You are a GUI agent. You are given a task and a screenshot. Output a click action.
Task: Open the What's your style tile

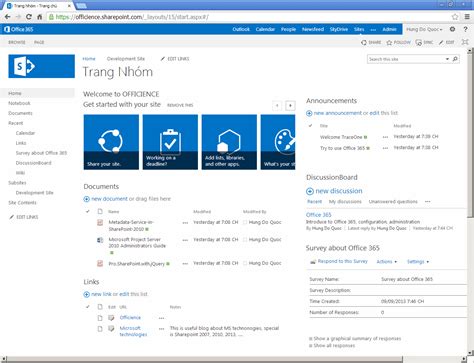278,142
